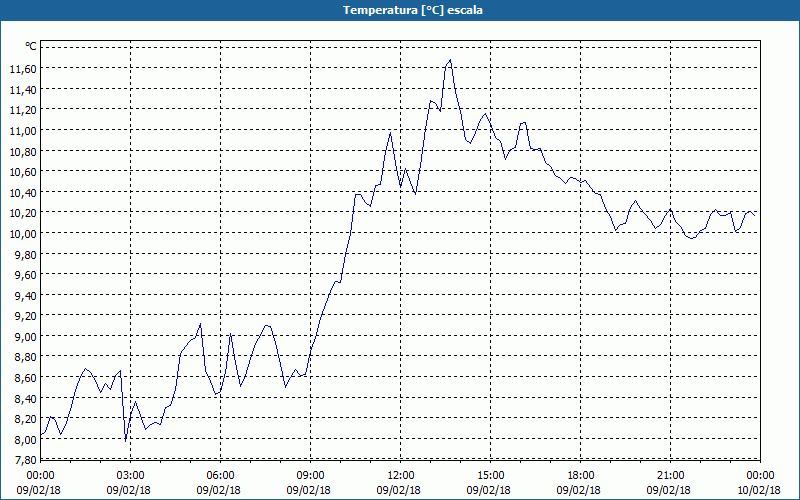The image size is (800, 500).
Task: Click the 11,40 y-axis value
Action: pyautogui.click(x=23, y=89)
